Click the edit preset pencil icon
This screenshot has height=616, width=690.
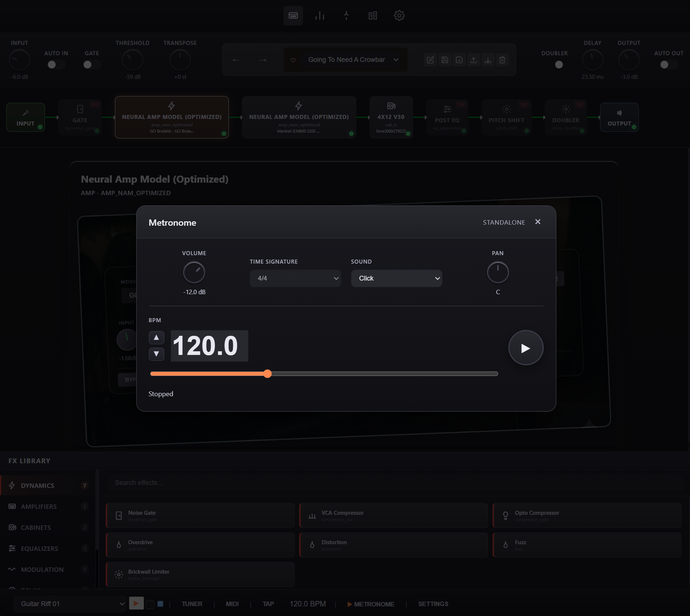click(x=430, y=59)
